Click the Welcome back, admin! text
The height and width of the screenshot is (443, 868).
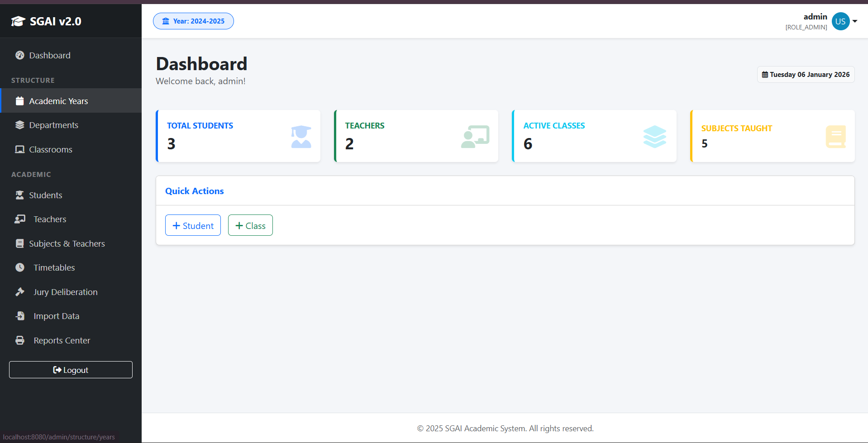click(x=200, y=81)
